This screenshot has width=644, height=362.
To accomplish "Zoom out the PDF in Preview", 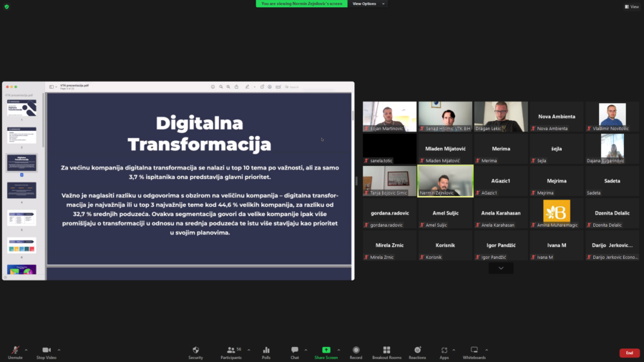I will coord(221,87).
